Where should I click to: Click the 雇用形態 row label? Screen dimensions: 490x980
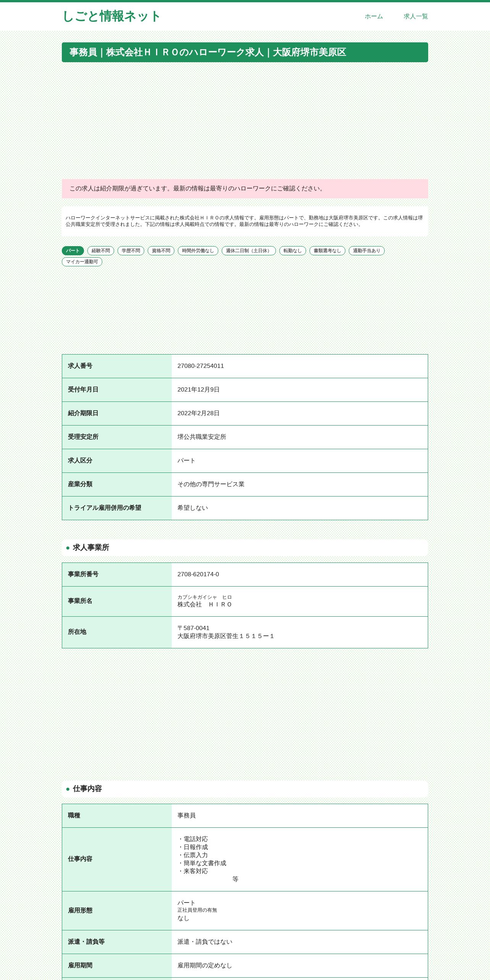pyautogui.click(x=80, y=911)
